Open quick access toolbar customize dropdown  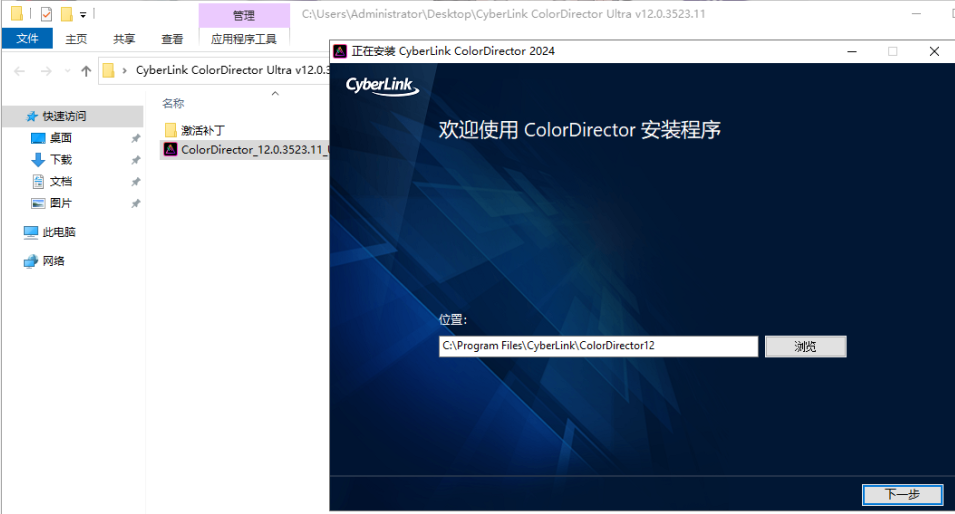coord(83,14)
